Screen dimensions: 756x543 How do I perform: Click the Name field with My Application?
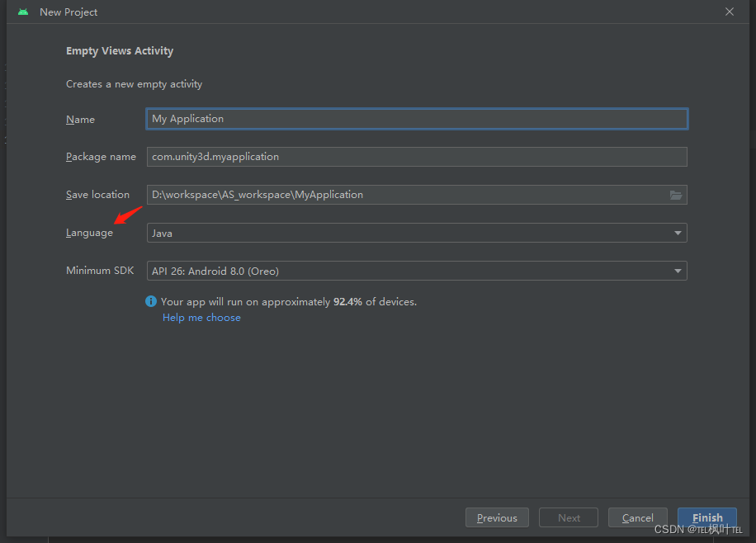(x=417, y=119)
